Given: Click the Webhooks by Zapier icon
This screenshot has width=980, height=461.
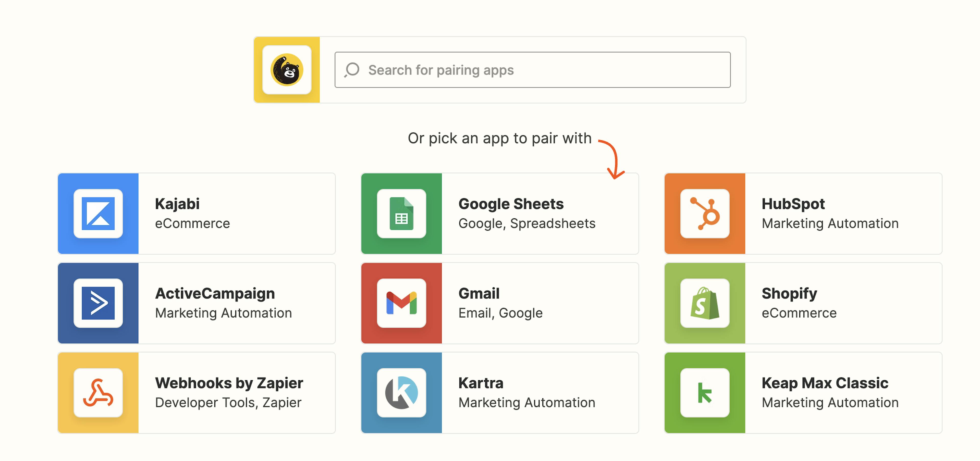Looking at the screenshot, I should 98,393.
